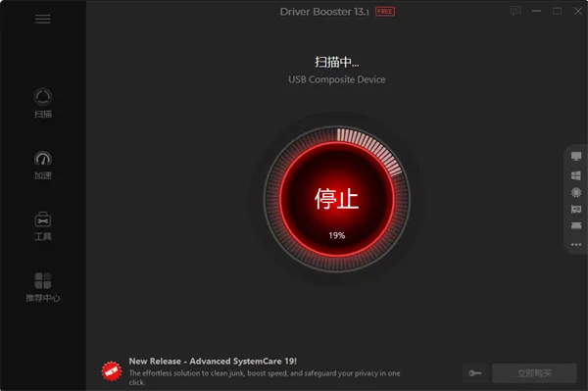Click the monitor icon in right panel
This screenshot has width=588, height=391.
tap(576, 156)
